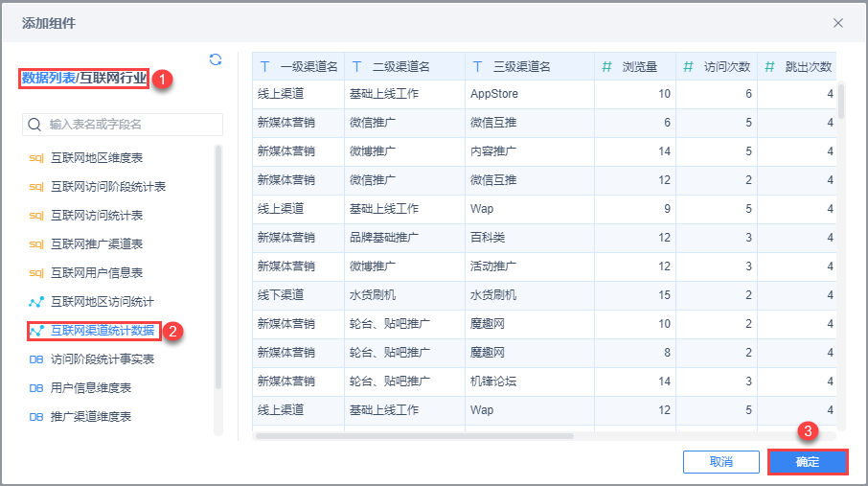Select the 互联网渠道统计数据 dataset
Screen dimensions: 868x486
coord(103,331)
